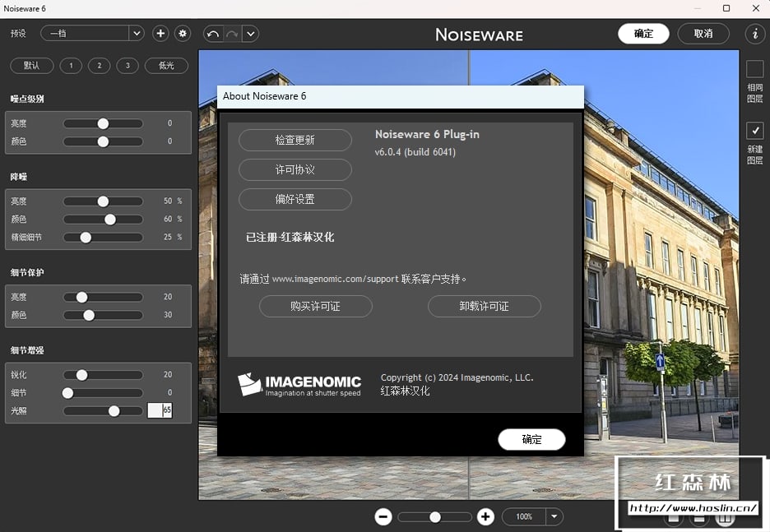Click the undo arrow icon
770x532 pixels.
coord(213,34)
